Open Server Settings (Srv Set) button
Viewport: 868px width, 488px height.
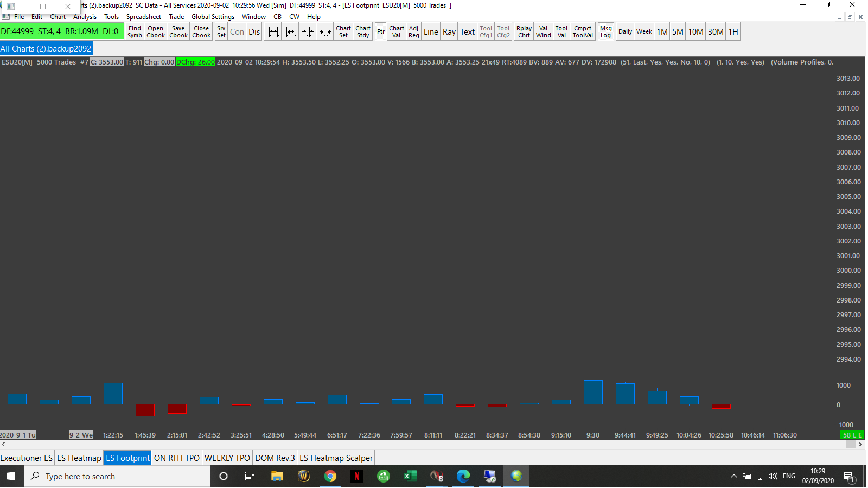click(221, 32)
